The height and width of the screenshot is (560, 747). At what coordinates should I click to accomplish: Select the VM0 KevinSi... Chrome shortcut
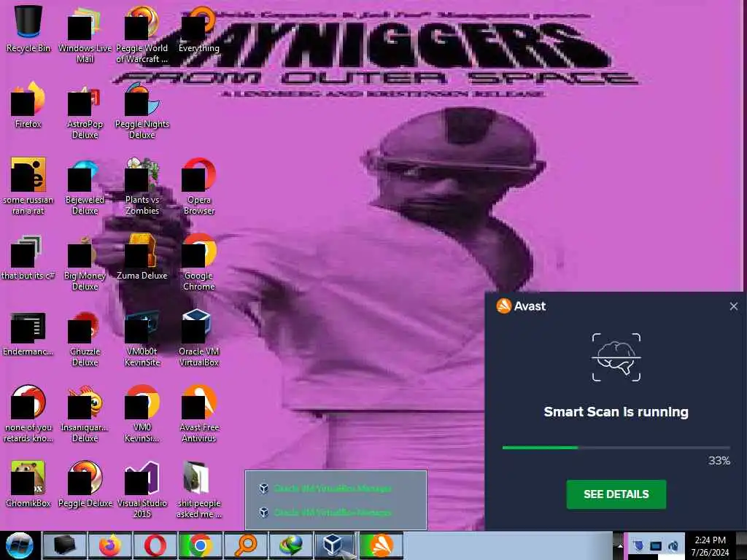(142, 414)
